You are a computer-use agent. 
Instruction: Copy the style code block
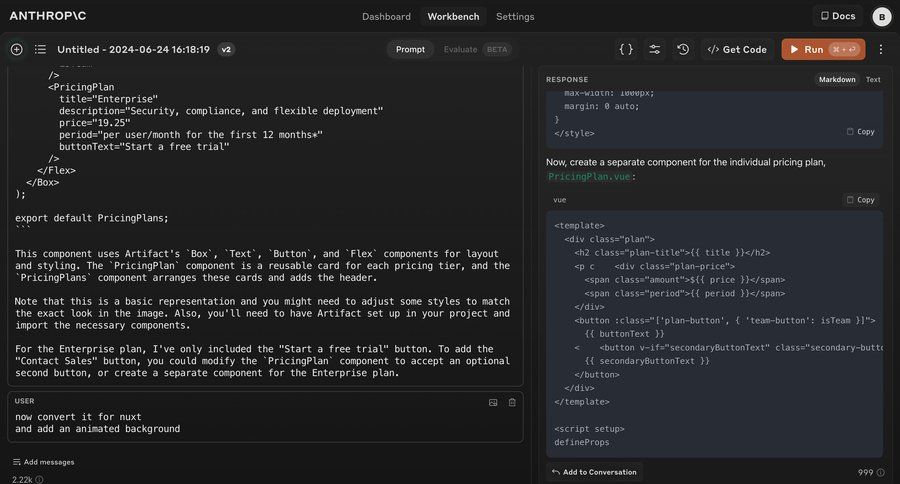tap(860, 131)
